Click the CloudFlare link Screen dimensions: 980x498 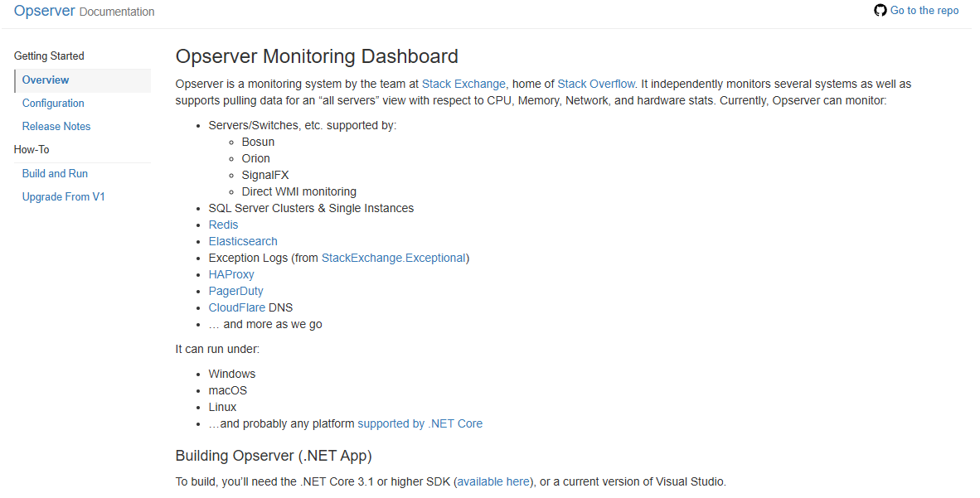[x=236, y=307]
